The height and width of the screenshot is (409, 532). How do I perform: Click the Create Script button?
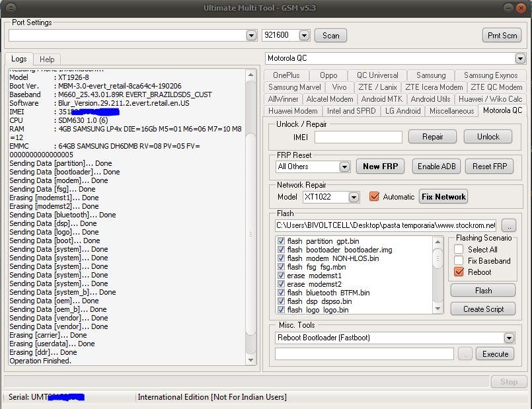[x=483, y=309]
